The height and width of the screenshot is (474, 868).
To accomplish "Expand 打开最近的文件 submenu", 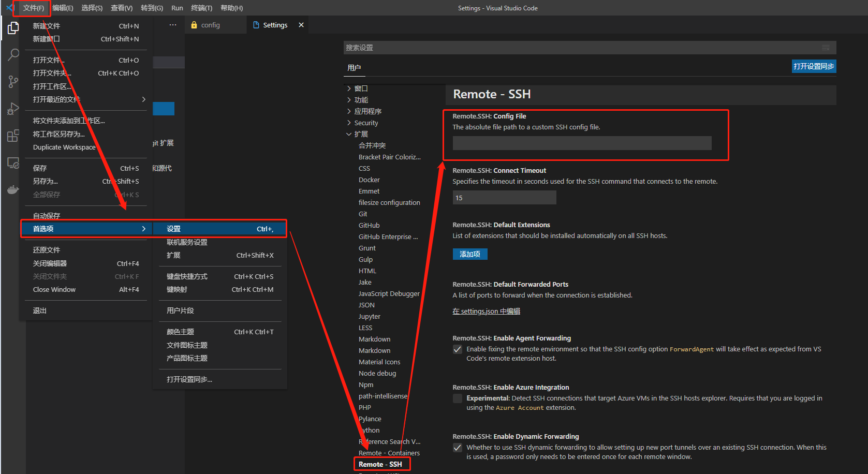I will pyautogui.click(x=86, y=99).
